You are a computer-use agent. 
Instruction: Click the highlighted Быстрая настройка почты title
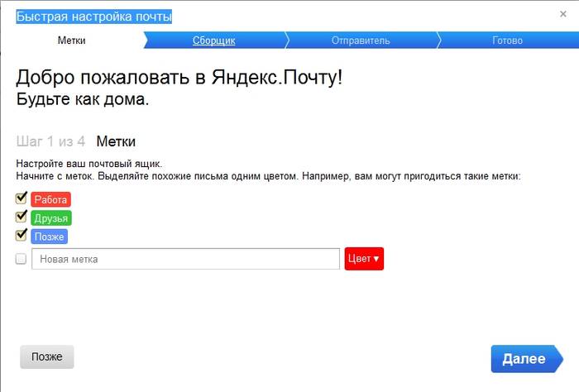pyautogui.click(x=95, y=17)
